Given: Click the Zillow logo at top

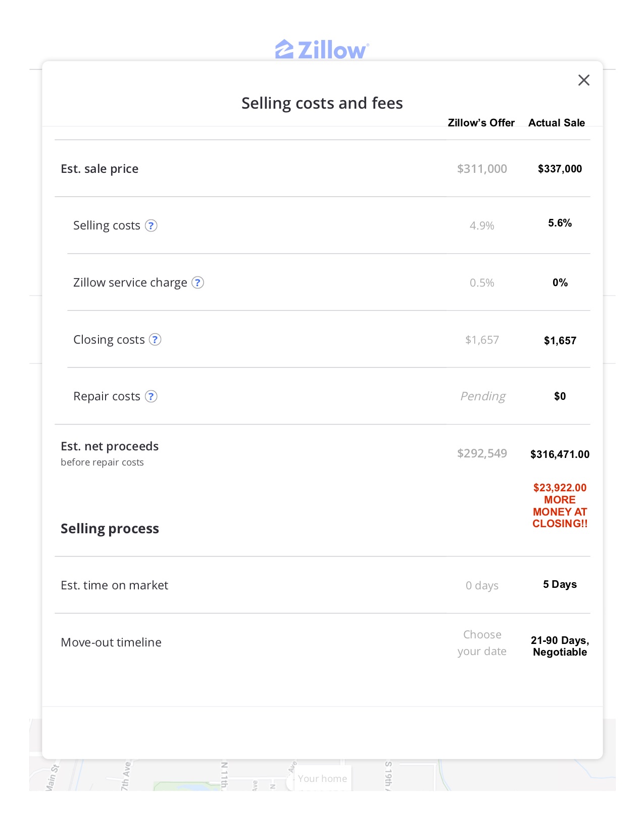Looking at the screenshot, I should (322, 50).
